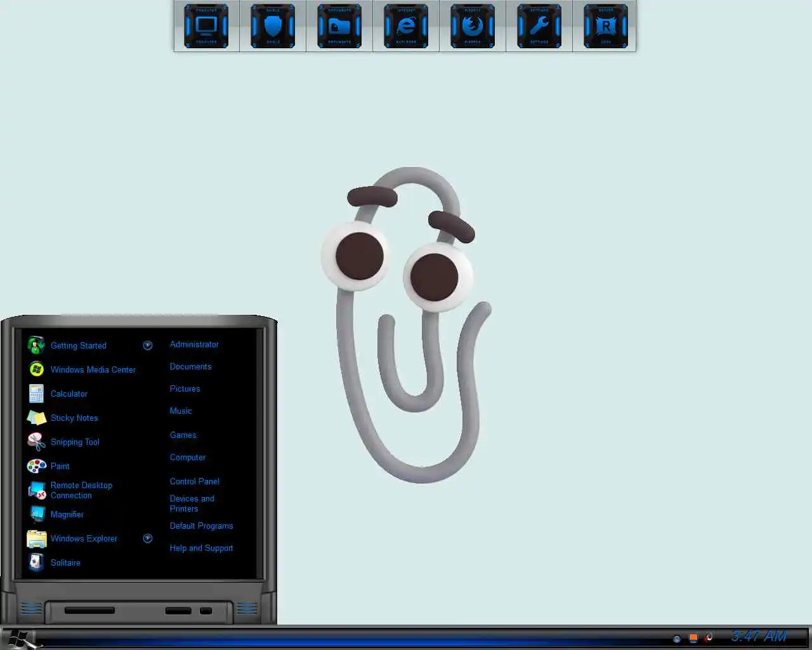Viewport: 812px width, 650px height.
Task: Click the Clippy paperclip on the desktop
Action: [406, 324]
